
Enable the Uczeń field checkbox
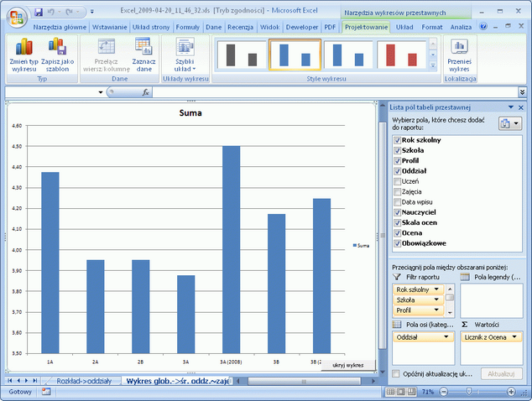pos(397,181)
